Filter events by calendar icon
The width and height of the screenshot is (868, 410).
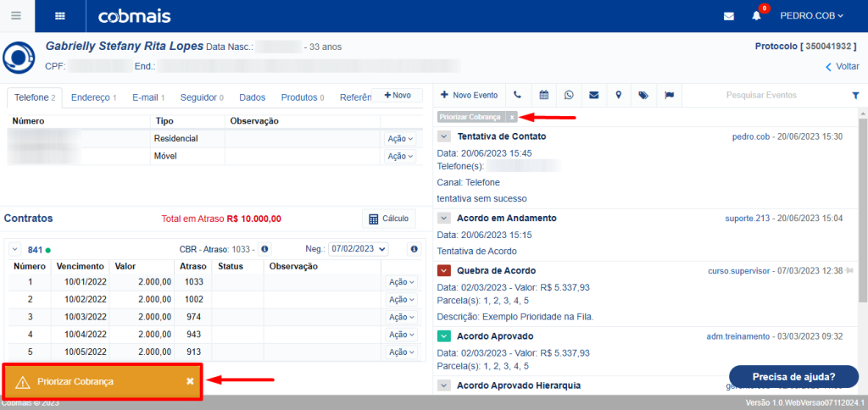click(x=544, y=95)
